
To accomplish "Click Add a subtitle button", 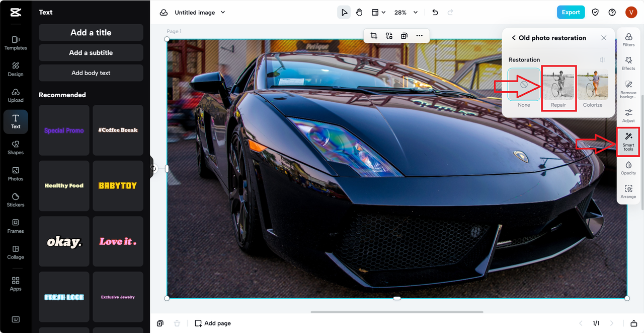I will pyautogui.click(x=91, y=52).
